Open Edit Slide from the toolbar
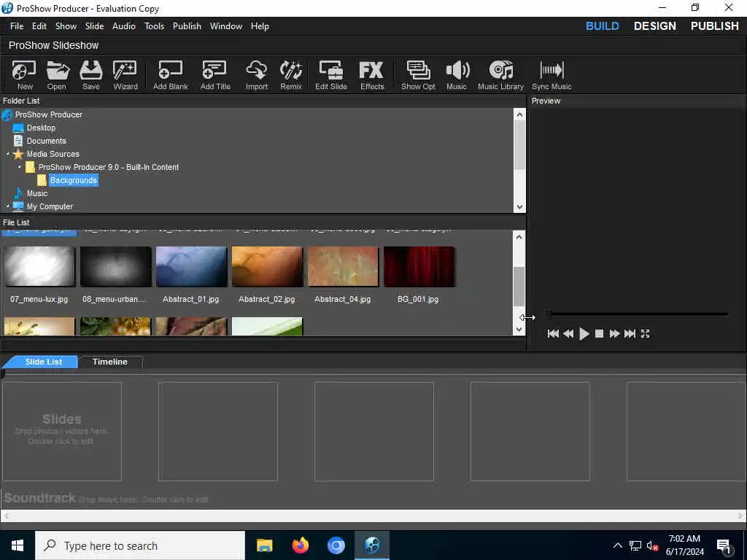Image resolution: width=747 pixels, height=560 pixels. (331, 75)
